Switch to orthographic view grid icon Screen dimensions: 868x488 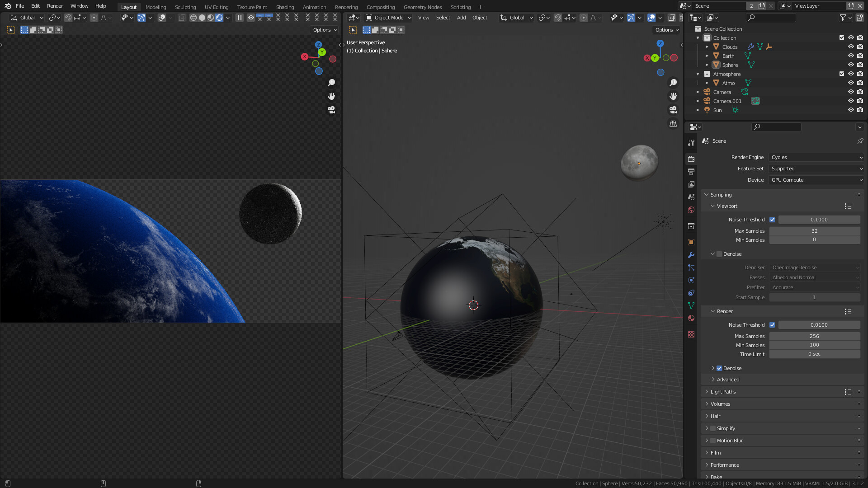[673, 123]
